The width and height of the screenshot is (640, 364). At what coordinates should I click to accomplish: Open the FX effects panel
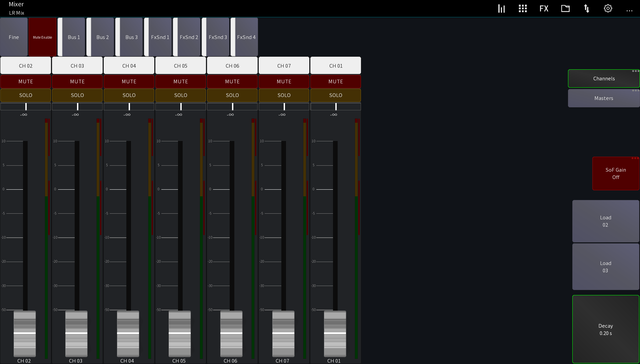[544, 8]
